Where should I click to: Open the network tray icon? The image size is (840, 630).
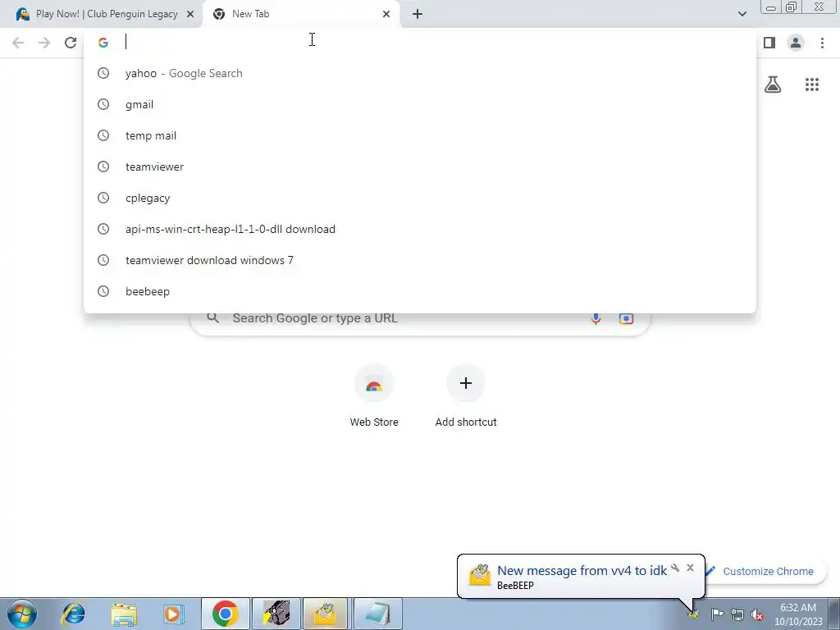tap(737, 614)
